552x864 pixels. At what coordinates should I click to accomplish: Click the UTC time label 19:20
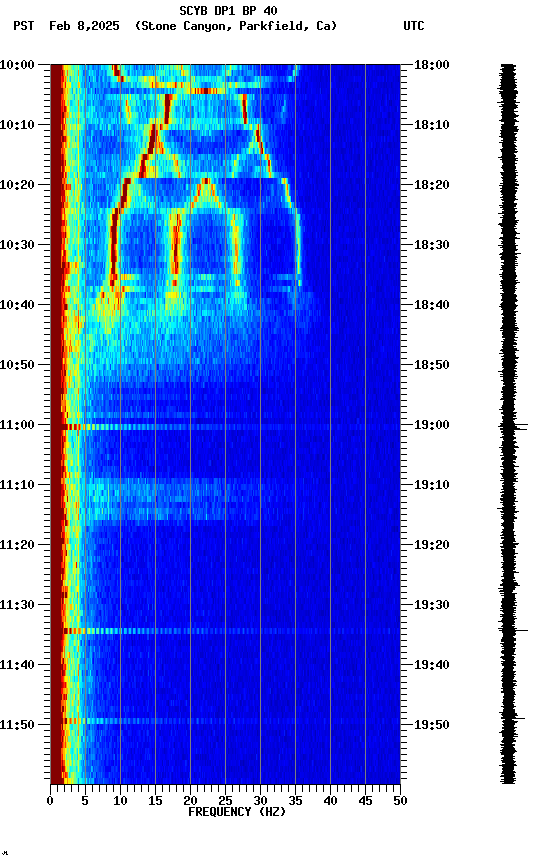[x=432, y=545]
